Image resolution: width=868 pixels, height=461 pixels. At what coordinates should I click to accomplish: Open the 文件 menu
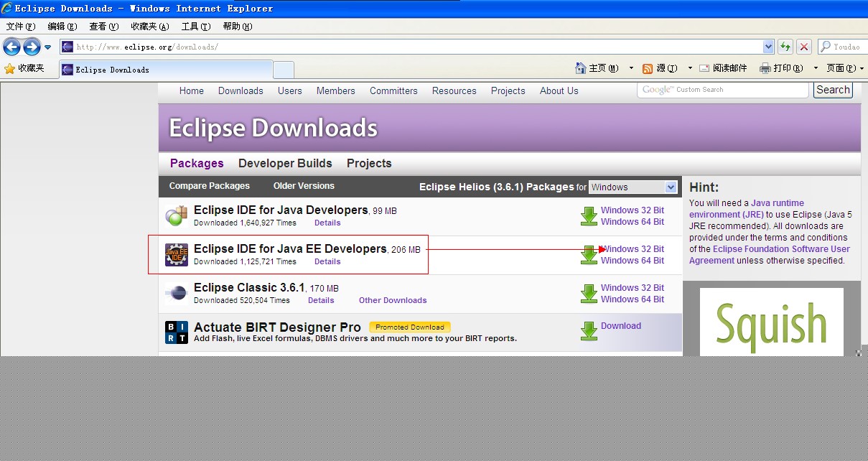click(x=21, y=27)
